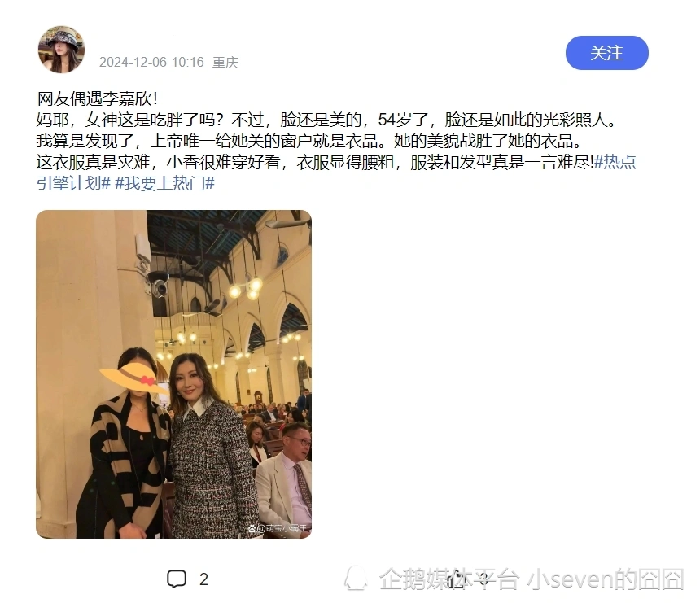Open the comments via the speech bubble icon

coord(177,579)
